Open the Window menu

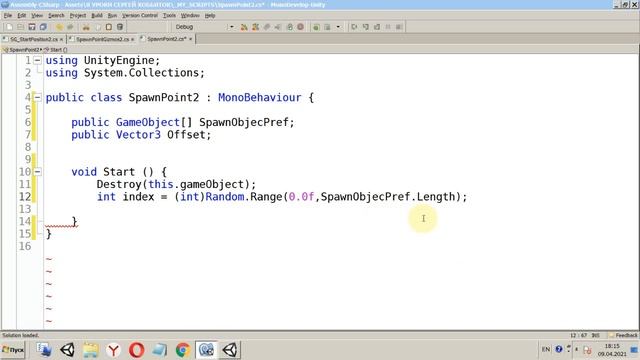190,16
